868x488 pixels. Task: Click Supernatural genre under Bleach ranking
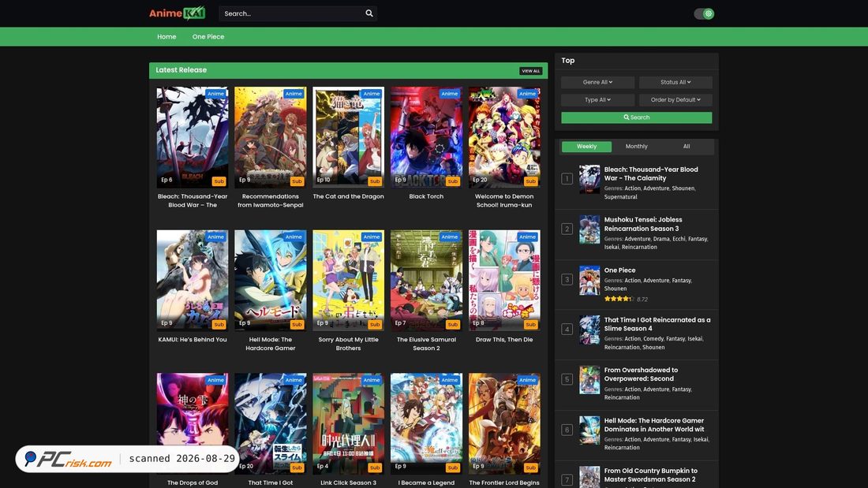620,197
